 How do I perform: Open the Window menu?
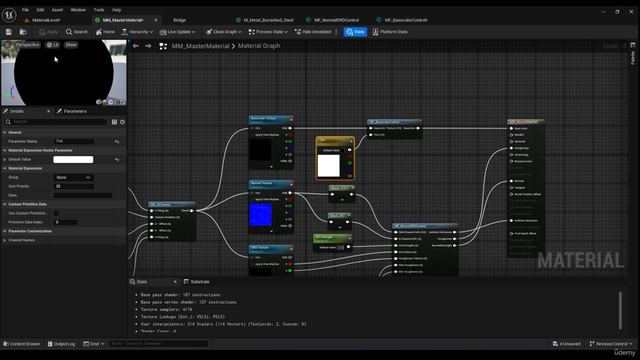[x=78, y=10]
